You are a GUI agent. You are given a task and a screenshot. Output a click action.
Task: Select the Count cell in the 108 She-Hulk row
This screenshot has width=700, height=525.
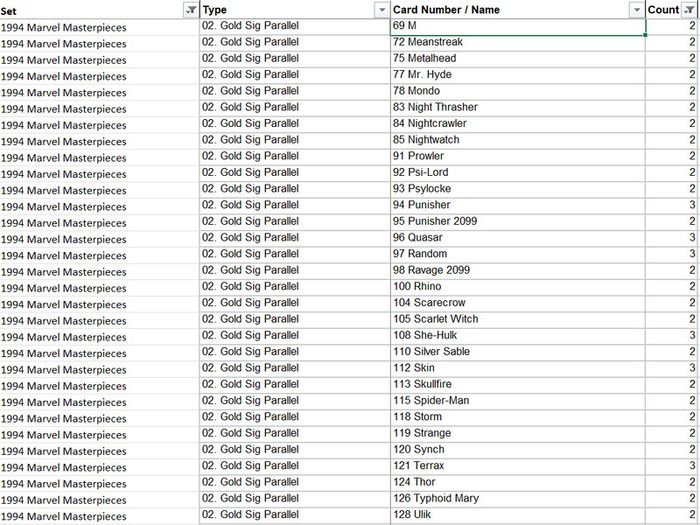pyautogui.click(x=672, y=336)
